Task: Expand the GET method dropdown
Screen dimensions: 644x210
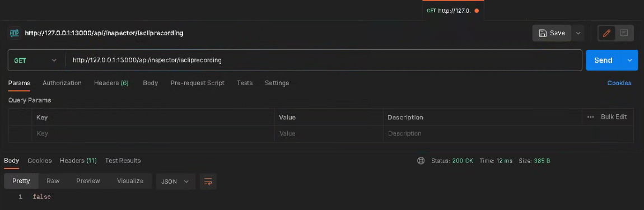Action: click(36, 60)
